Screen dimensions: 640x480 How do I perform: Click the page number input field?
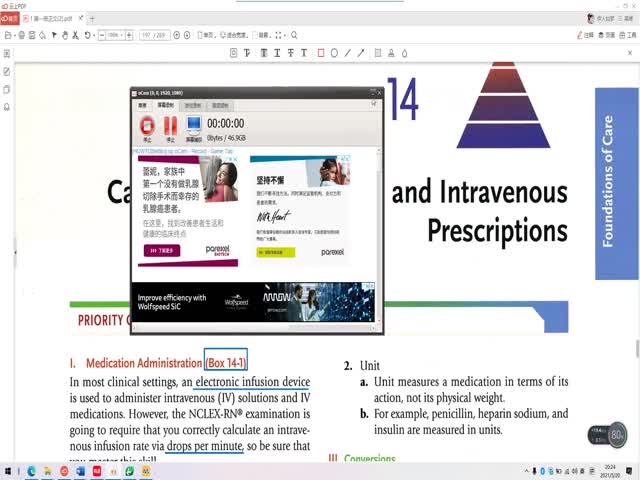pyautogui.click(x=150, y=35)
